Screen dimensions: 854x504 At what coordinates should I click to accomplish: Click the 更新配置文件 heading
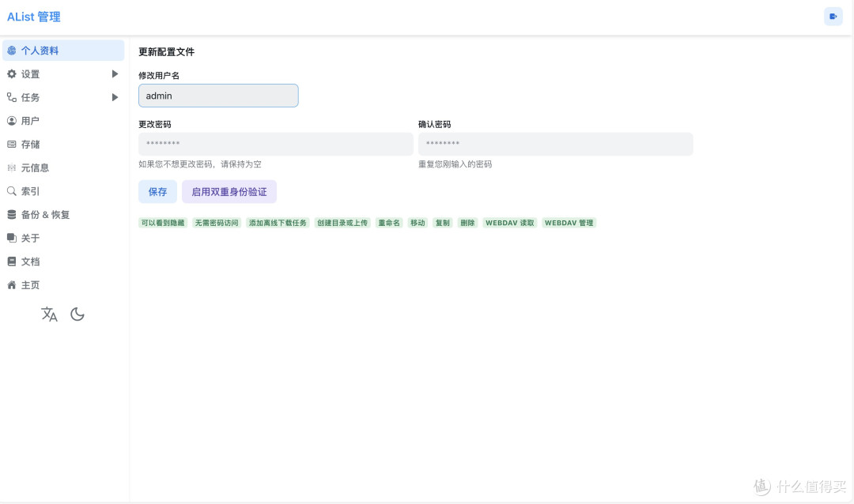coord(166,51)
